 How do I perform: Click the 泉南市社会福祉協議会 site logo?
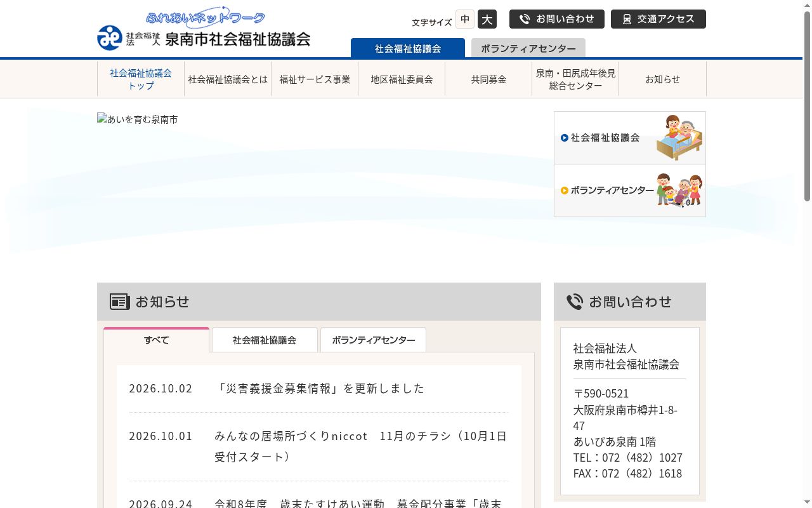tap(204, 29)
